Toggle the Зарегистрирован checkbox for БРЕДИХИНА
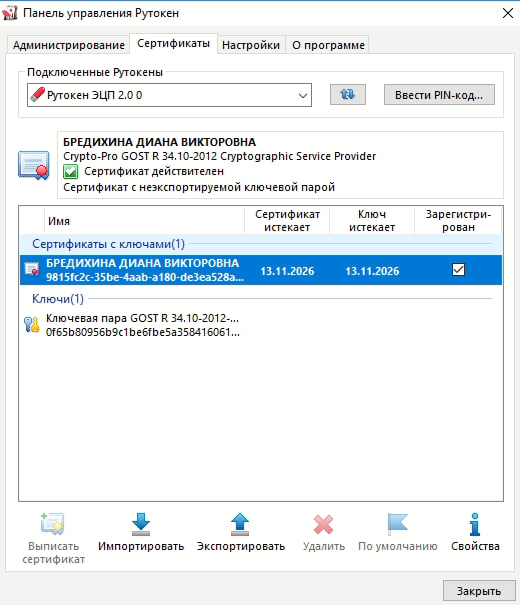 tap(458, 269)
